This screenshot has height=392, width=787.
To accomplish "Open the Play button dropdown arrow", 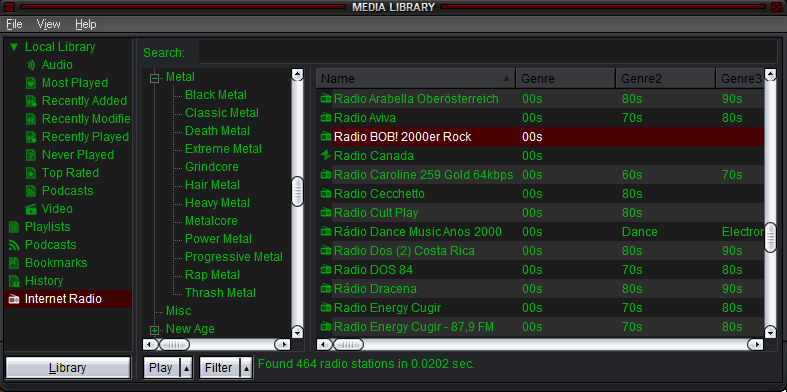I will tap(186, 368).
